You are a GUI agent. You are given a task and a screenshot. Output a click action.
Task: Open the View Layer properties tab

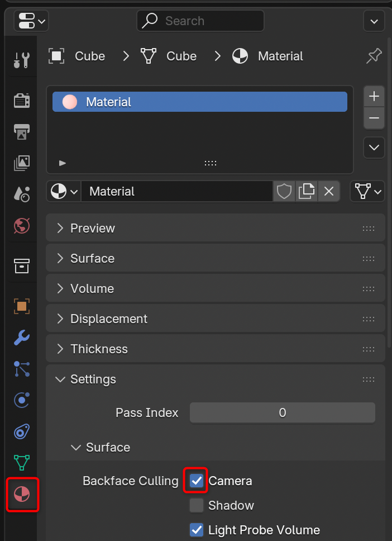(22, 163)
